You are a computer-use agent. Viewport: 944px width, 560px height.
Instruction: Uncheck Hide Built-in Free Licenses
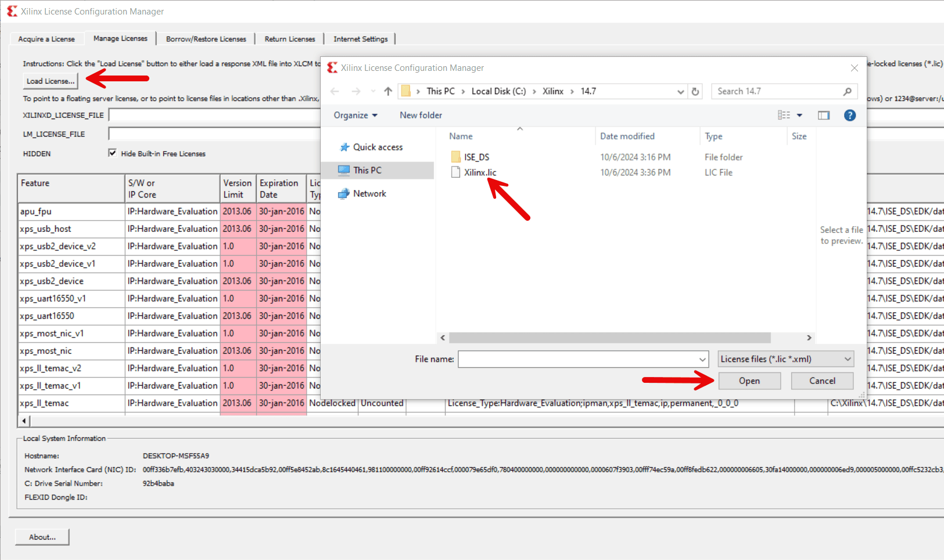pos(112,153)
